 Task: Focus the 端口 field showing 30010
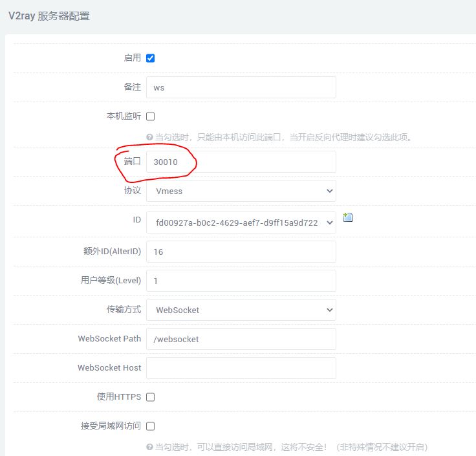point(241,162)
